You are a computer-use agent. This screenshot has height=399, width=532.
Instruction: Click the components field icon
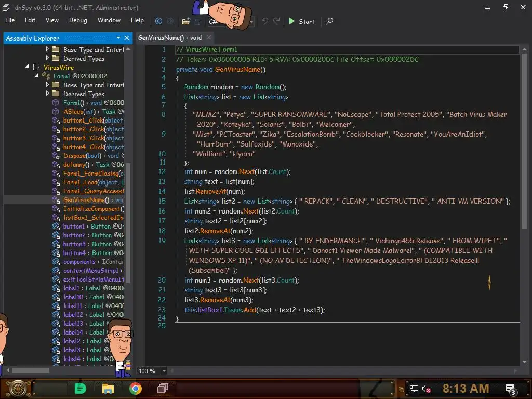56,262
